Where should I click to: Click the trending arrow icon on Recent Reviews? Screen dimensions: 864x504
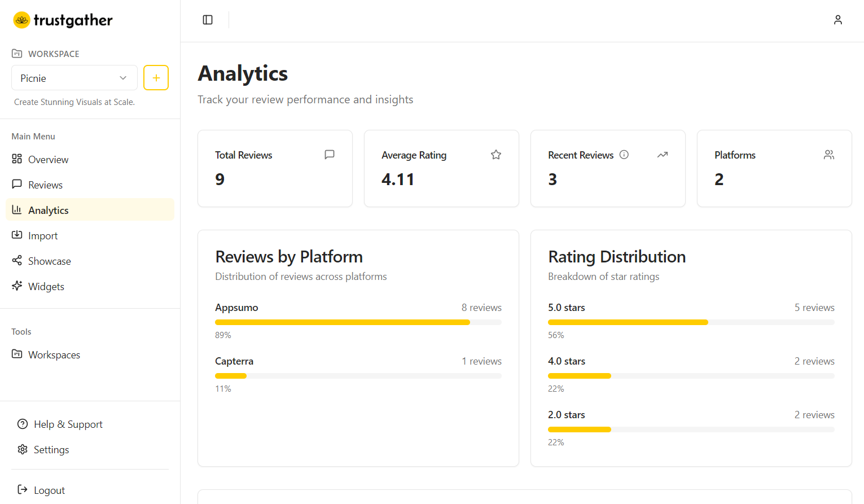662,155
